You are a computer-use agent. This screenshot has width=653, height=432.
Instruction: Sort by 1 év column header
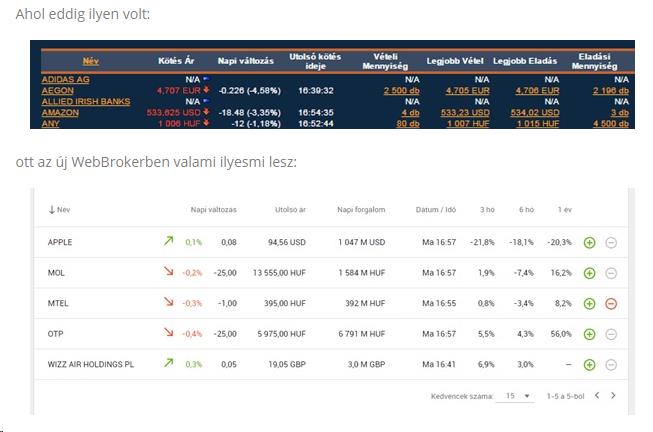(565, 210)
